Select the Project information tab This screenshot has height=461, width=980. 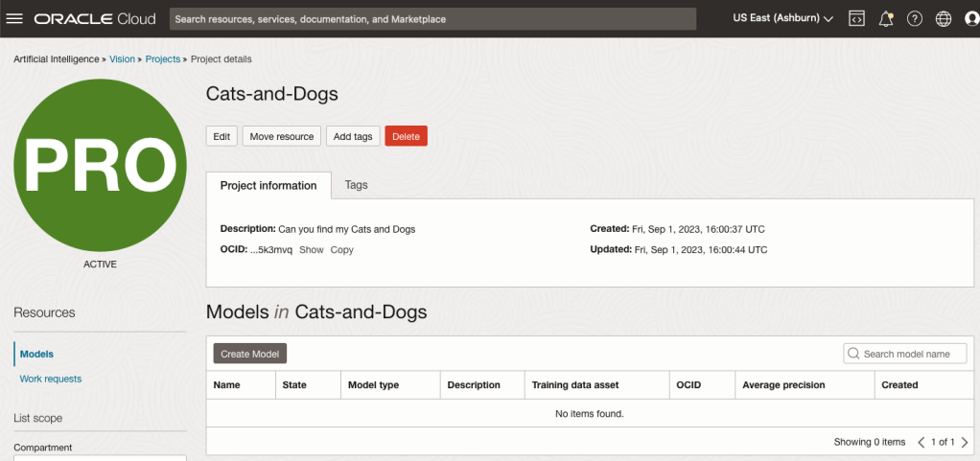coord(268,186)
